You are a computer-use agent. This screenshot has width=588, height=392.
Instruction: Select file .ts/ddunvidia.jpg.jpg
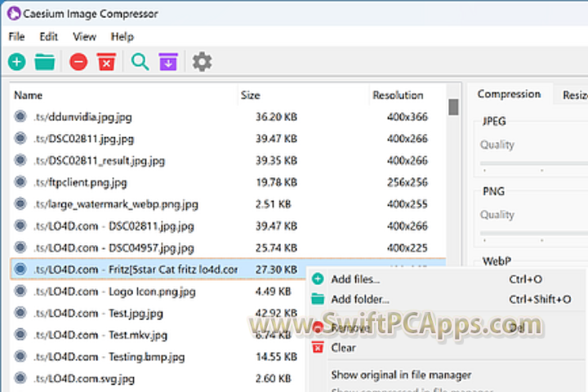click(82, 117)
